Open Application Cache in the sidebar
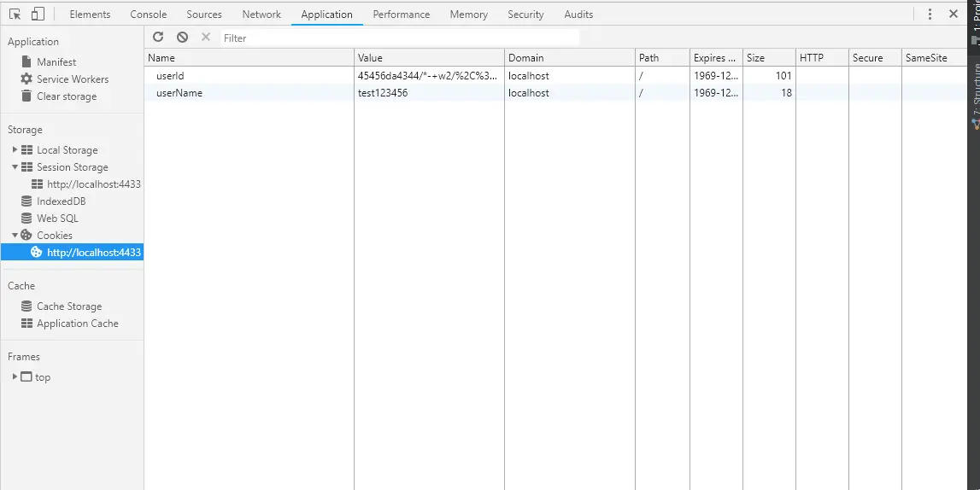The image size is (980, 490). (78, 324)
